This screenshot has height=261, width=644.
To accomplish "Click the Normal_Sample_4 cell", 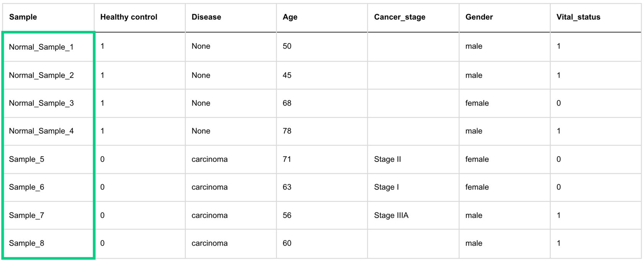I will coord(41,131).
